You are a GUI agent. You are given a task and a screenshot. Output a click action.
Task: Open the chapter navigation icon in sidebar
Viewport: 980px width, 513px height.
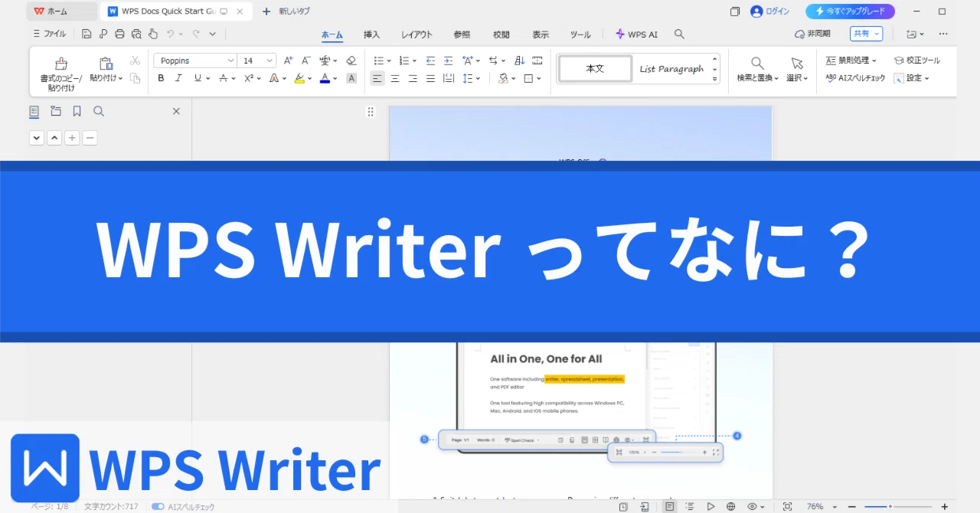[56, 111]
